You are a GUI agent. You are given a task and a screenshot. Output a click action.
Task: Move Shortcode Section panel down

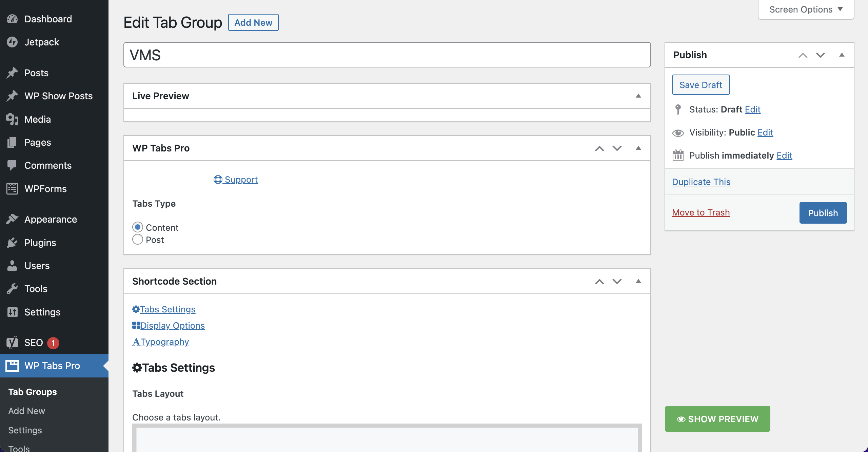pos(617,281)
